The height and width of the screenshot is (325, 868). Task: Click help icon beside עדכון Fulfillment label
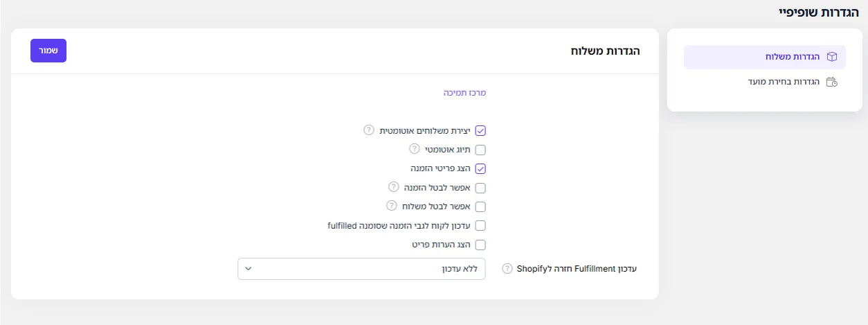pyautogui.click(x=507, y=269)
